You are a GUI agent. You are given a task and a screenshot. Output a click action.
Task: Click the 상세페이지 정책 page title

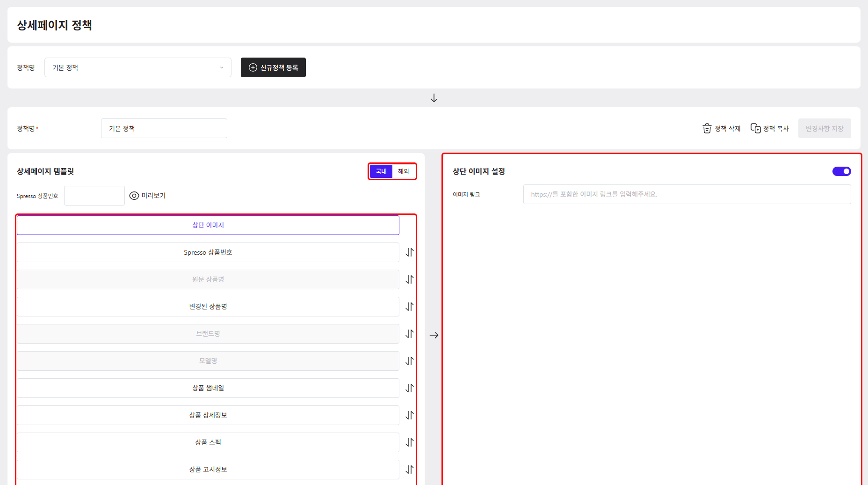(x=54, y=25)
